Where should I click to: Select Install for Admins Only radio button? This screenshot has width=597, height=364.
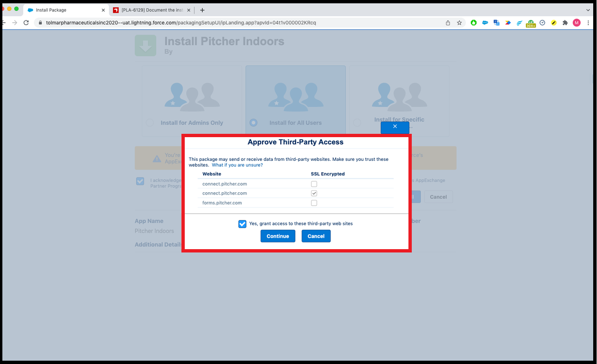coord(150,123)
